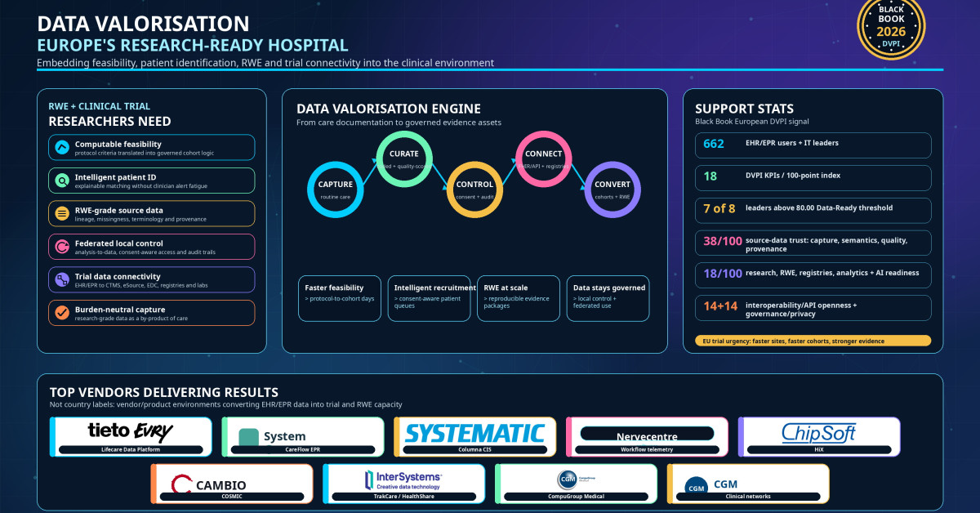The image size is (980, 513).
Task: Click the EU trial urgency yellow banner
Action: pos(813,341)
